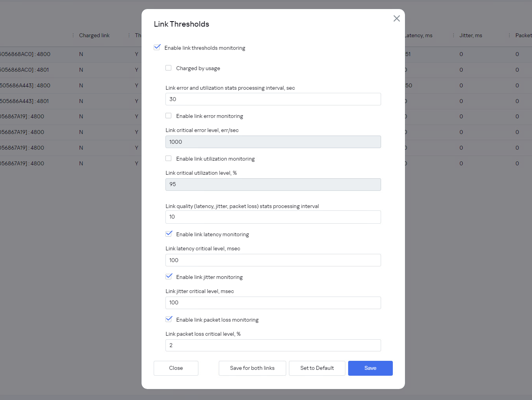Click the stats processing interval field showing 30
Image resolution: width=532 pixels, height=400 pixels.
click(273, 99)
